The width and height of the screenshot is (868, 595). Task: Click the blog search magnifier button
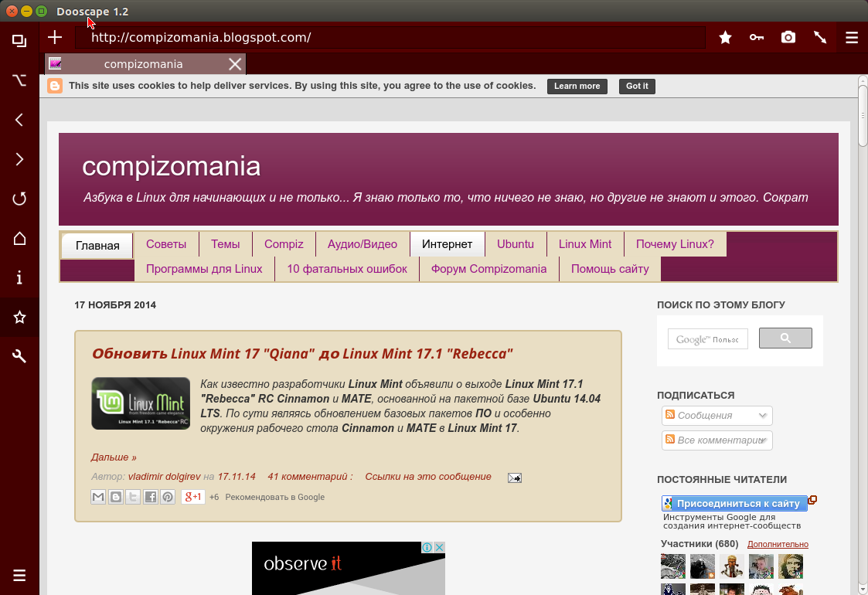(x=785, y=338)
